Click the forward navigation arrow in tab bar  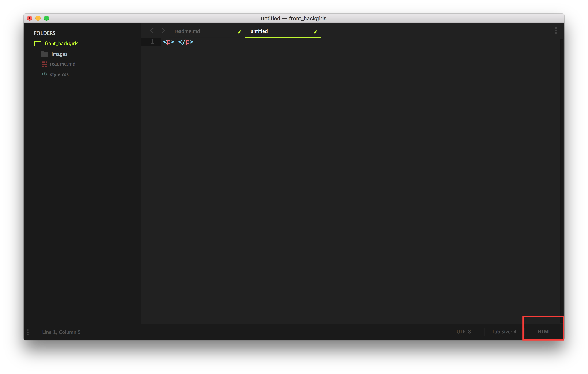pyautogui.click(x=163, y=31)
